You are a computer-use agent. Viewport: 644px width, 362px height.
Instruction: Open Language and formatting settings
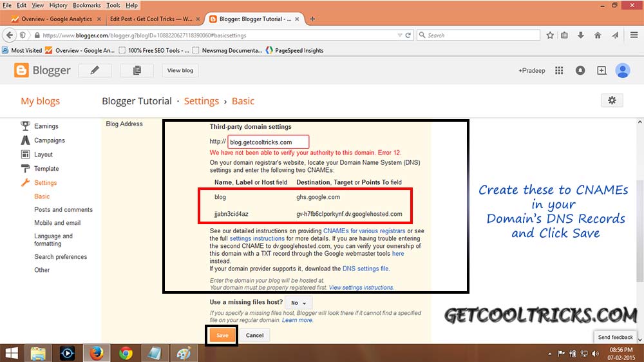(x=53, y=240)
